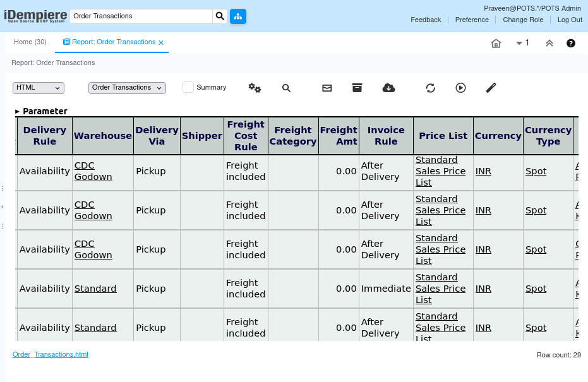Send report by email envelope icon
The width and height of the screenshot is (588, 382).
tap(327, 88)
